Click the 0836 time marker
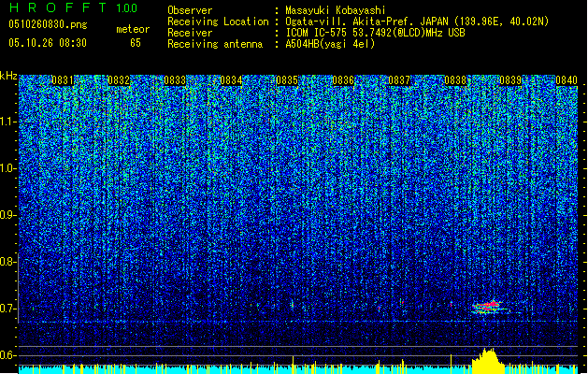 pos(343,80)
